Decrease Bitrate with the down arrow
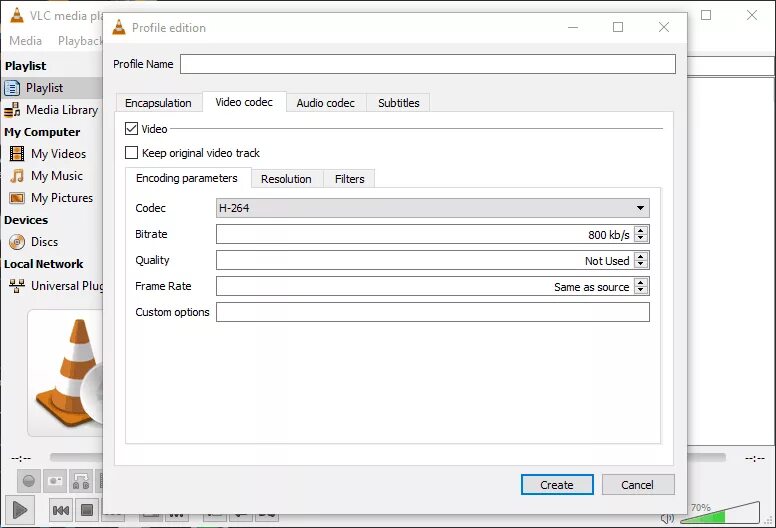This screenshot has height=528, width=776. click(x=641, y=238)
